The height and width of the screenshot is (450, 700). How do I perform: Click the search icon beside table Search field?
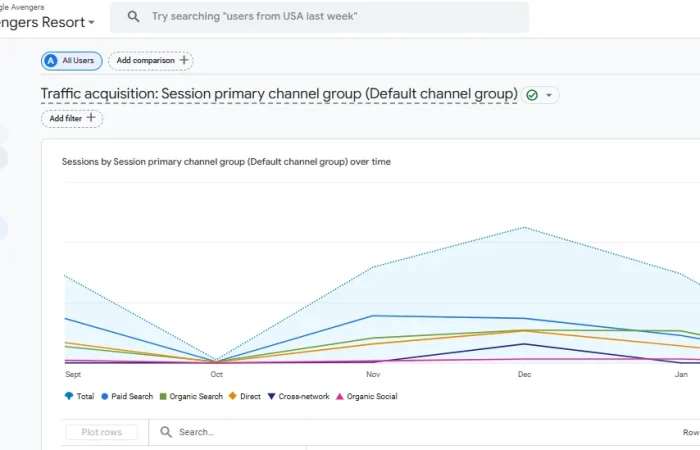point(166,432)
